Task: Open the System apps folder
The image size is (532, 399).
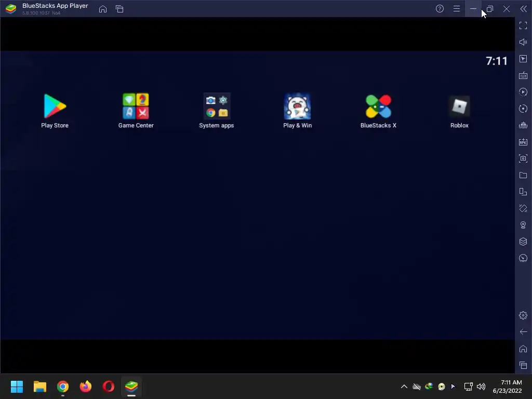Action: point(217,111)
